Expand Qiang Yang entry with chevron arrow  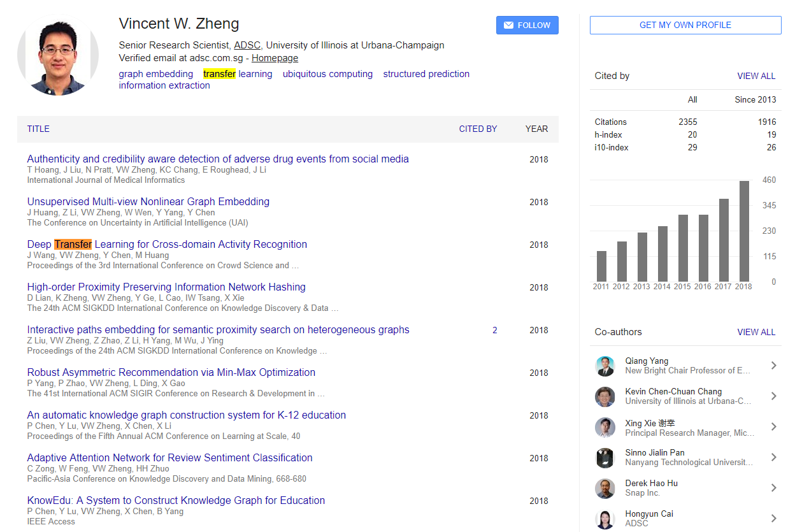tap(773, 366)
